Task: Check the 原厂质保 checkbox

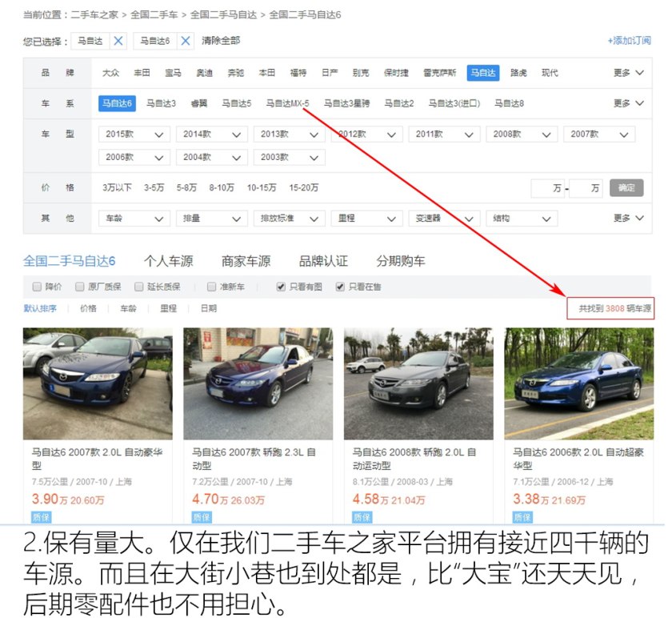Action: tap(80, 287)
